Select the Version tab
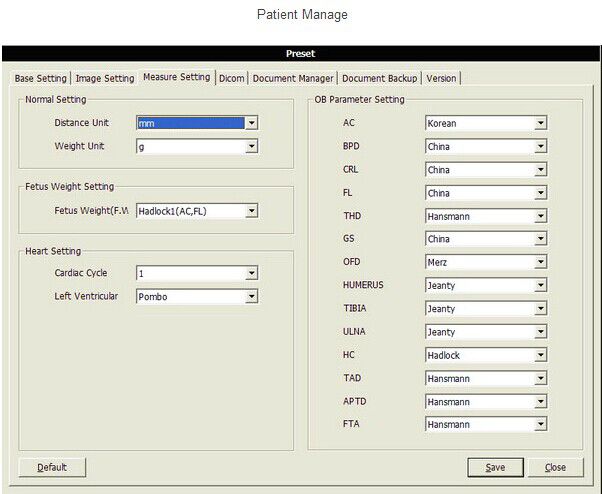602x494 pixels. coord(441,78)
